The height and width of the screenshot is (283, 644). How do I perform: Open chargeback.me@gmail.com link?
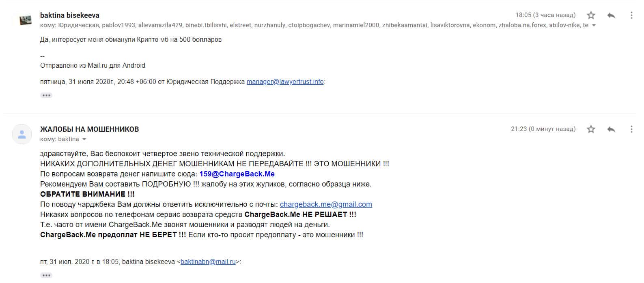[x=326, y=204]
